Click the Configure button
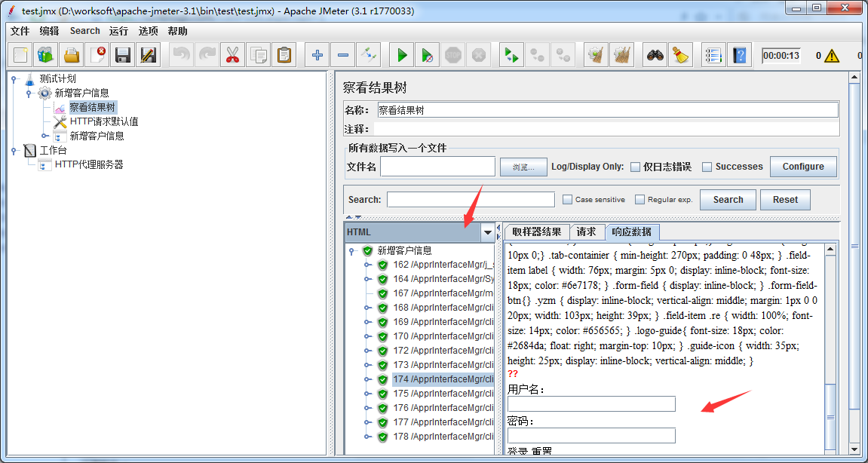The height and width of the screenshot is (463, 868). click(x=803, y=167)
